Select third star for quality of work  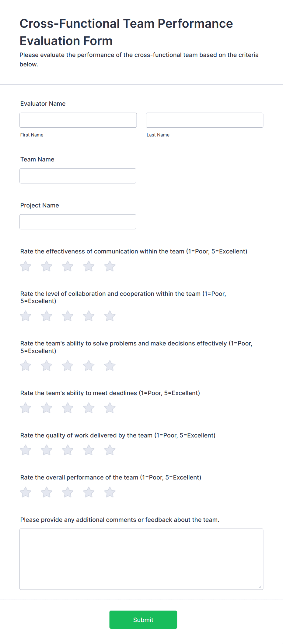tap(68, 450)
